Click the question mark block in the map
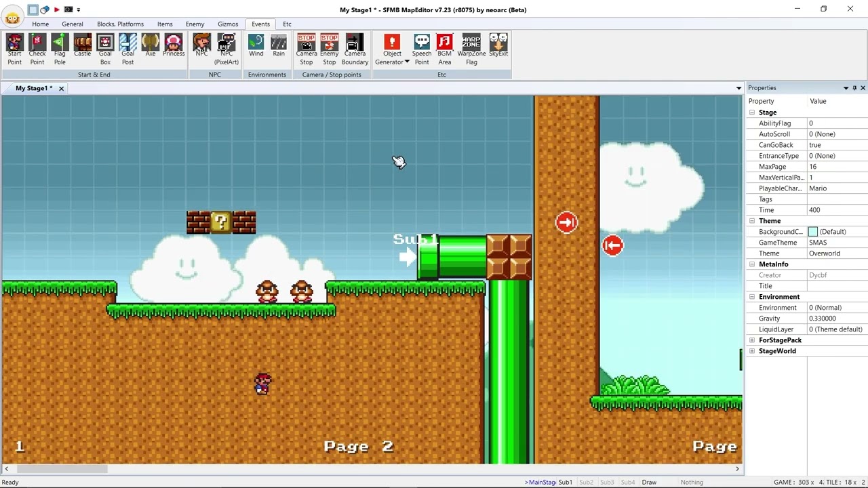Image resolution: width=868 pixels, height=488 pixels. (x=221, y=222)
